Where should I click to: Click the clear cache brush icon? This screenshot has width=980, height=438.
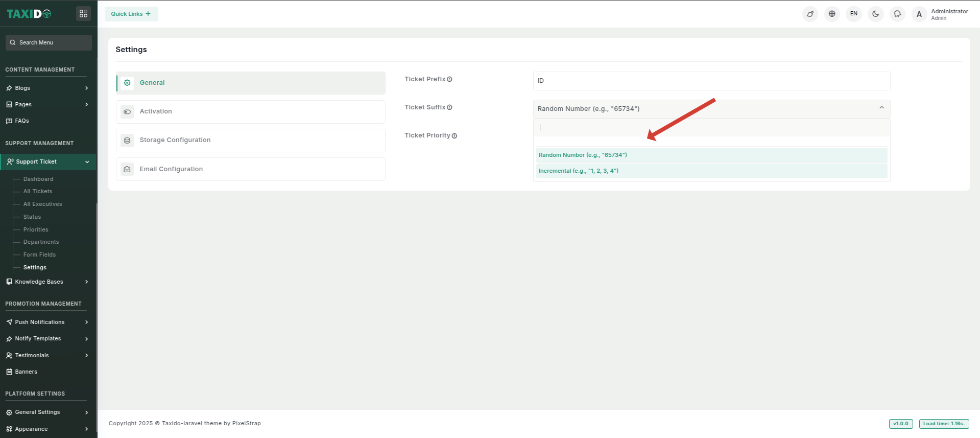point(810,14)
